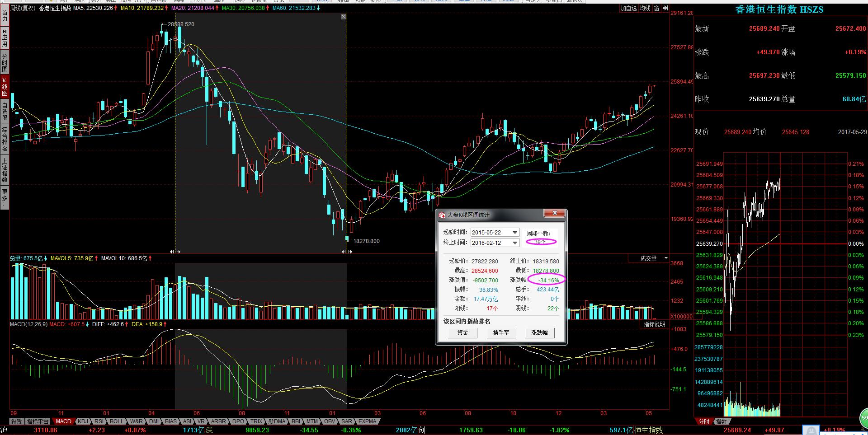Open the 起始时间 date dropdown
Viewport: 868px width, 435px height.
pyautogui.click(x=514, y=232)
